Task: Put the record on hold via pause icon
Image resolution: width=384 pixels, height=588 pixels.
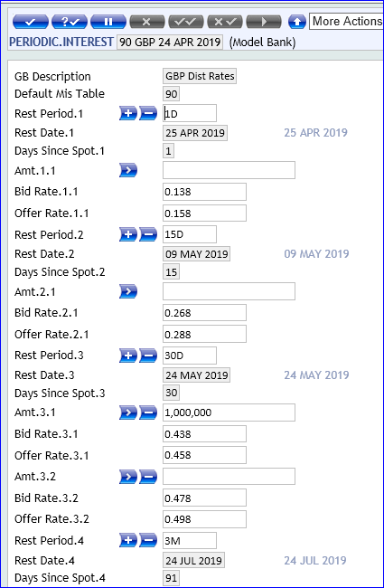Action: point(108,22)
